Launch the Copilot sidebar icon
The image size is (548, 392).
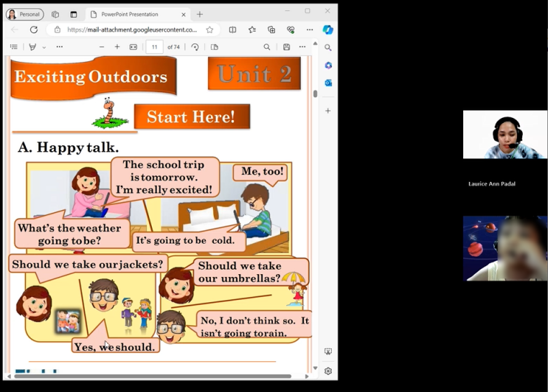(x=327, y=29)
